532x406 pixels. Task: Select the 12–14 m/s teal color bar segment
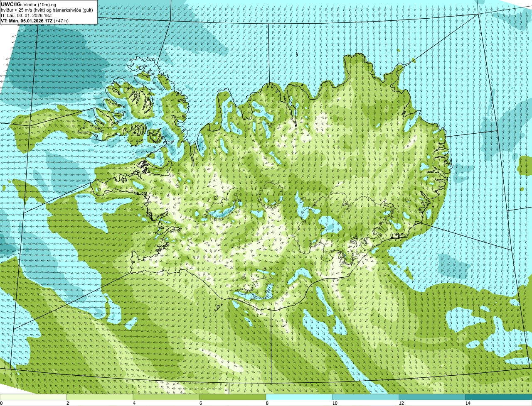[432, 397]
